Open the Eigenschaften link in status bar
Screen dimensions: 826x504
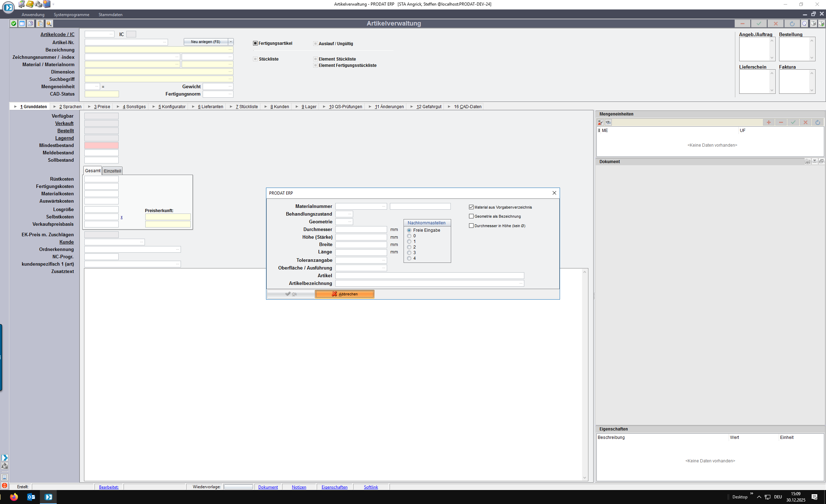334,487
